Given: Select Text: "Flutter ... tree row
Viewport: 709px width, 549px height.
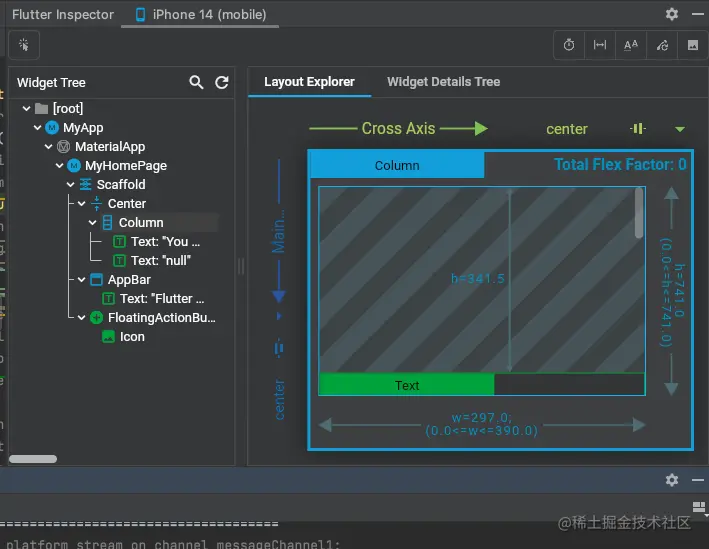Looking at the screenshot, I should (153, 299).
